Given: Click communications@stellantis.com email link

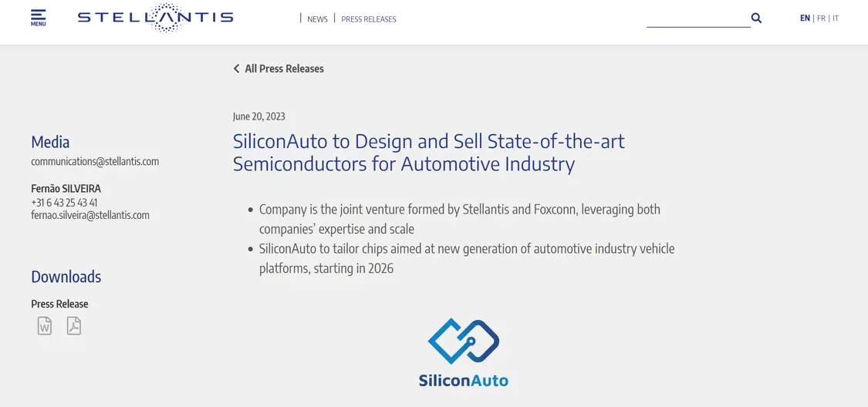Looking at the screenshot, I should coord(95,161).
